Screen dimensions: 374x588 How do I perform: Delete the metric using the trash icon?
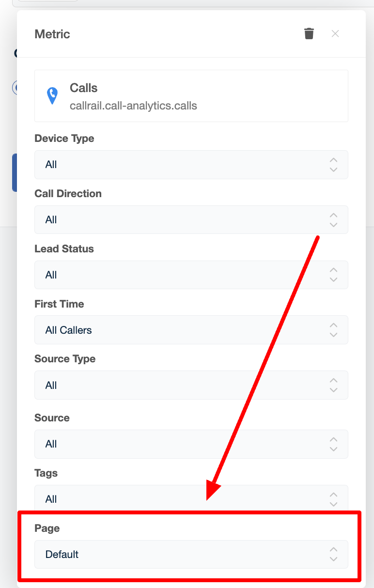[x=309, y=33]
